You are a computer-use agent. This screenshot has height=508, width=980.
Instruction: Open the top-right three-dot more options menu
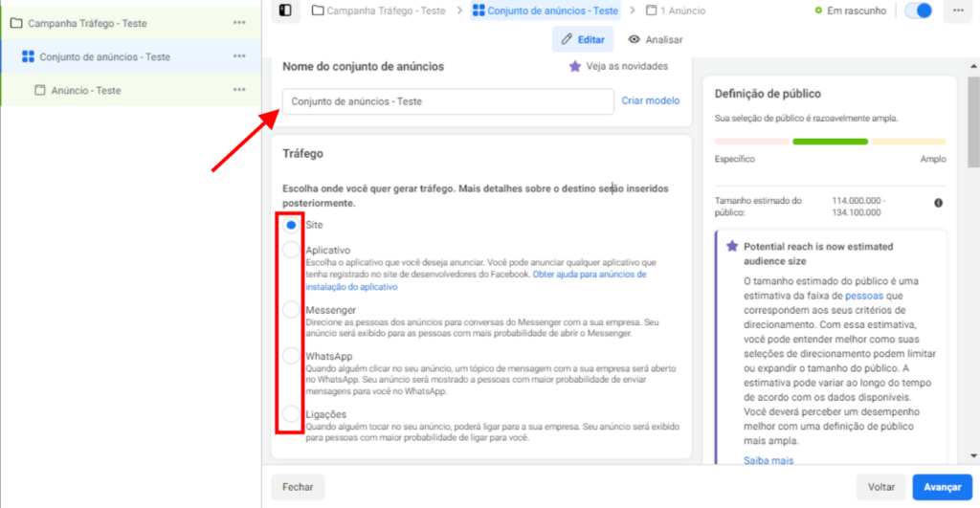click(x=958, y=11)
